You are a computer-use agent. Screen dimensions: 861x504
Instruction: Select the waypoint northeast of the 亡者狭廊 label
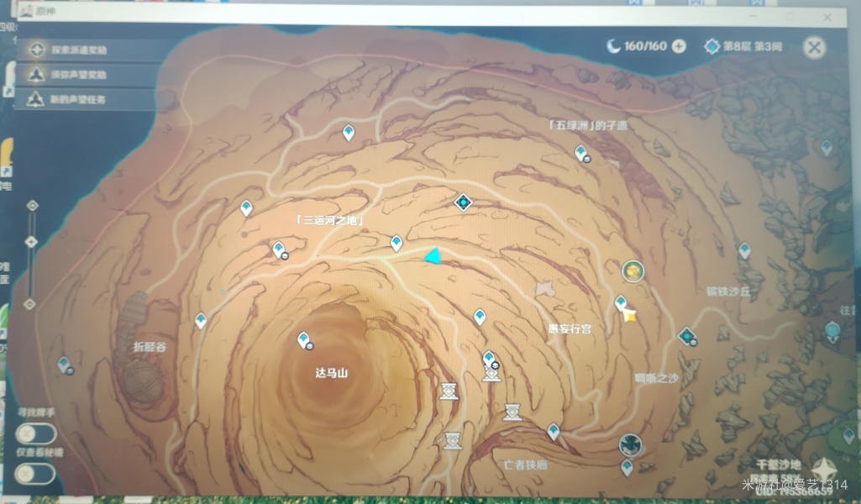pyautogui.click(x=554, y=432)
